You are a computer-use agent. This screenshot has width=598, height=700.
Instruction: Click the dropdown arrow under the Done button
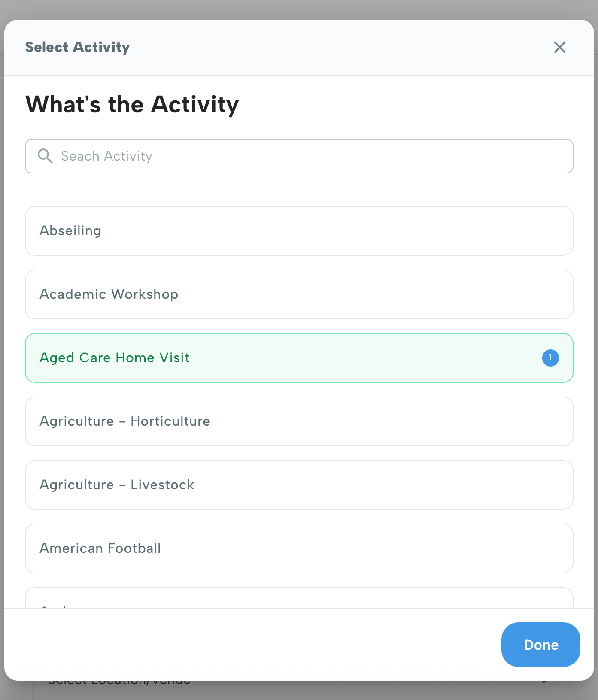coord(544,683)
